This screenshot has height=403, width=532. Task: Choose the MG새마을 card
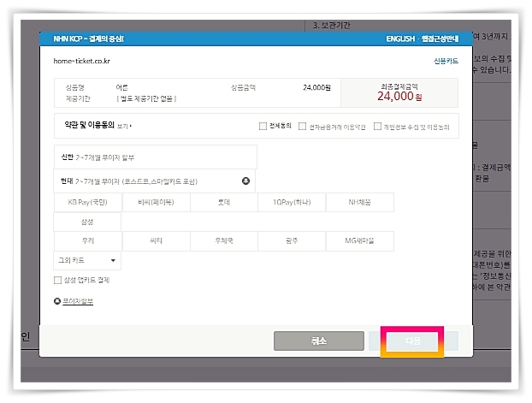click(359, 241)
